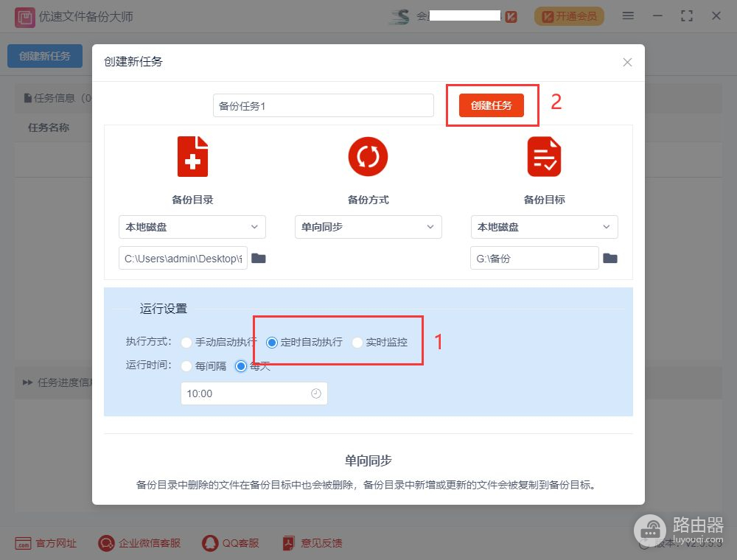Viewport: 737px width, 560px height.
Task: Click the 任务名称 column header
Action: tap(49, 127)
